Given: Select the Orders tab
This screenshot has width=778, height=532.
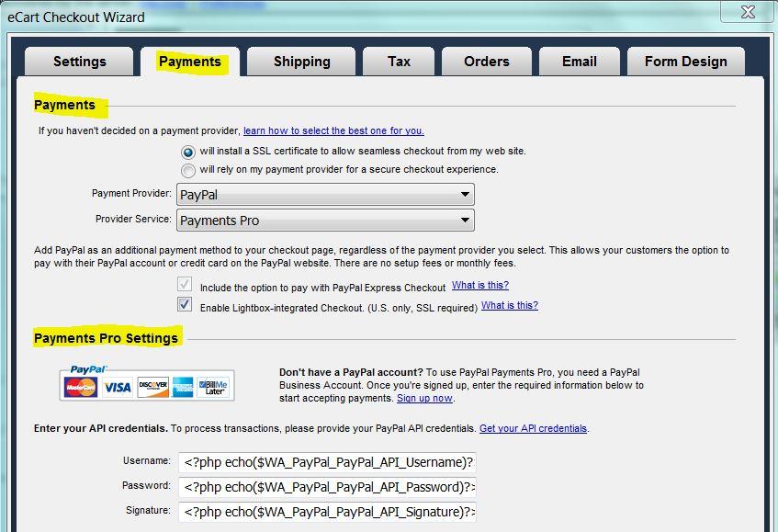Looking at the screenshot, I should [x=487, y=62].
